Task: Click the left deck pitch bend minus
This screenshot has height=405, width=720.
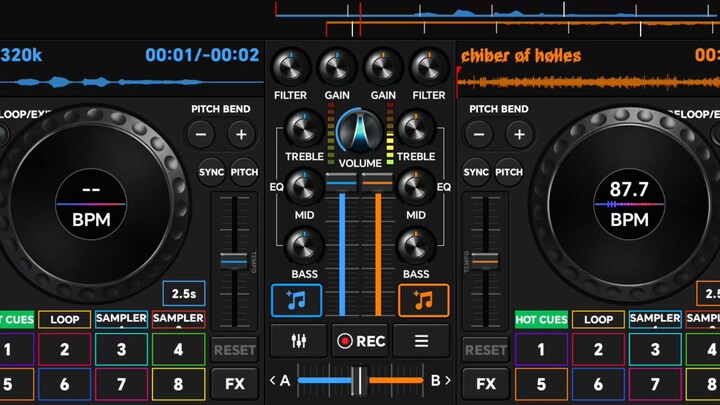Action: [x=201, y=135]
